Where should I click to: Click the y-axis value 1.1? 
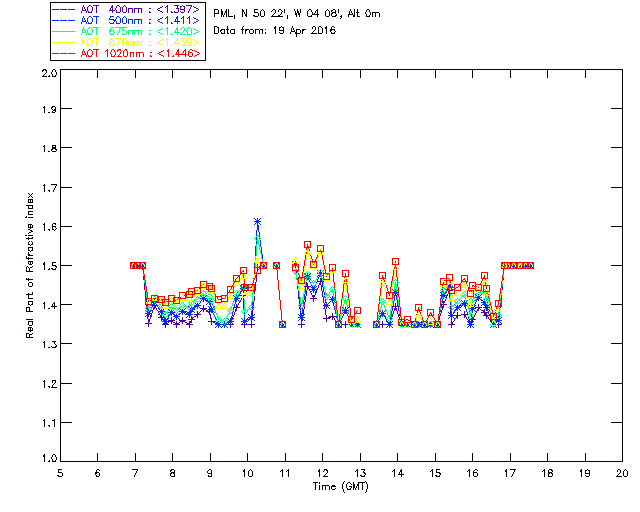[x=49, y=423]
